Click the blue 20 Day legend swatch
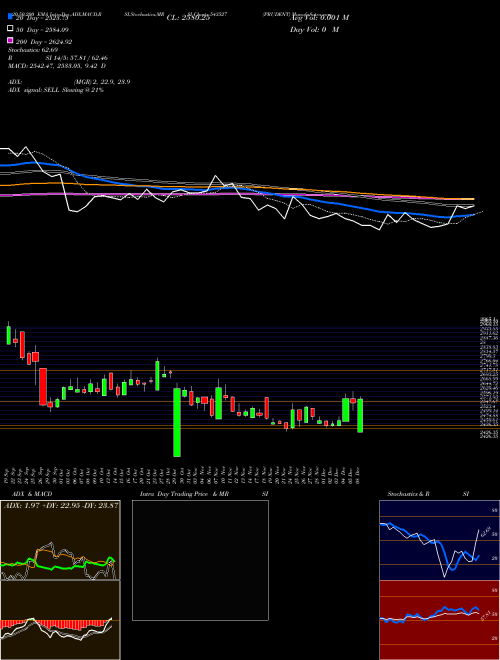Viewport: 500px width, 660px height. tap(10, 17)
